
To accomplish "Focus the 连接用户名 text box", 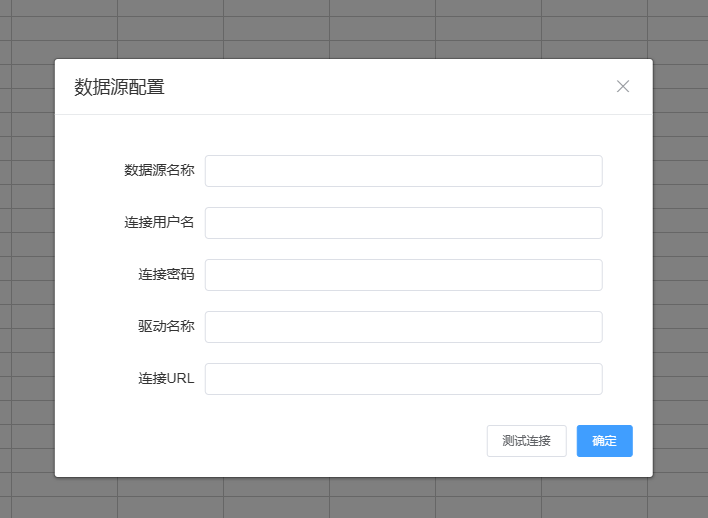I will (403, 223).
